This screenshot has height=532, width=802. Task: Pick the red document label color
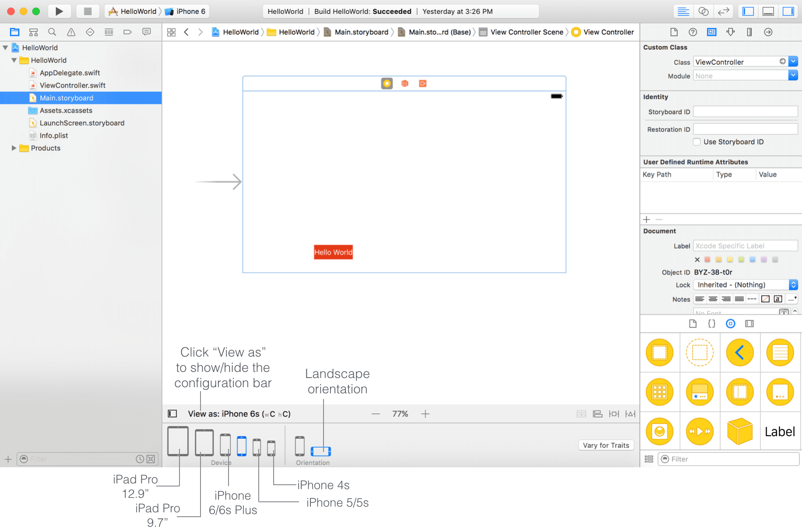click(x=707, y=260)
